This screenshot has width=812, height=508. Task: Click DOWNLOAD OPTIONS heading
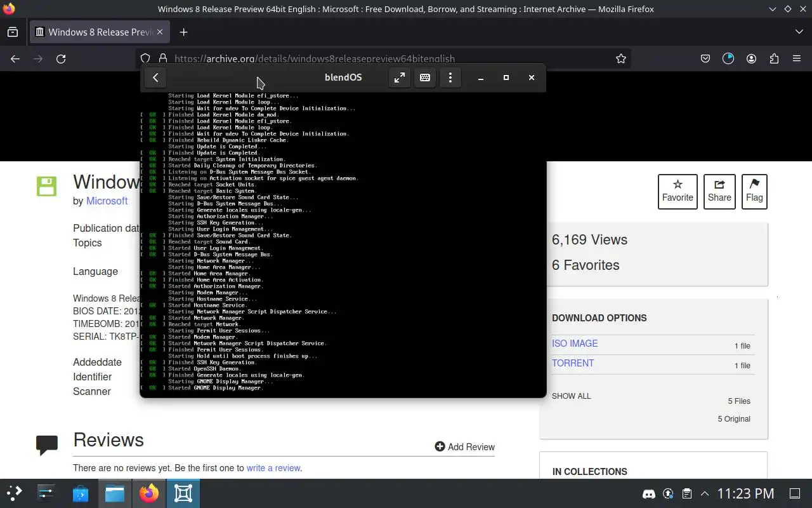(599, 318)
